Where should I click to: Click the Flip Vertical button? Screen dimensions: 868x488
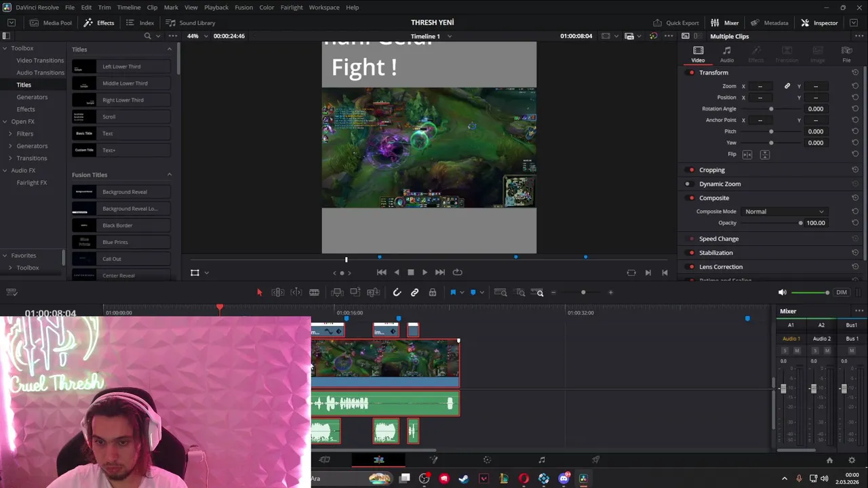tap(764, 155)
